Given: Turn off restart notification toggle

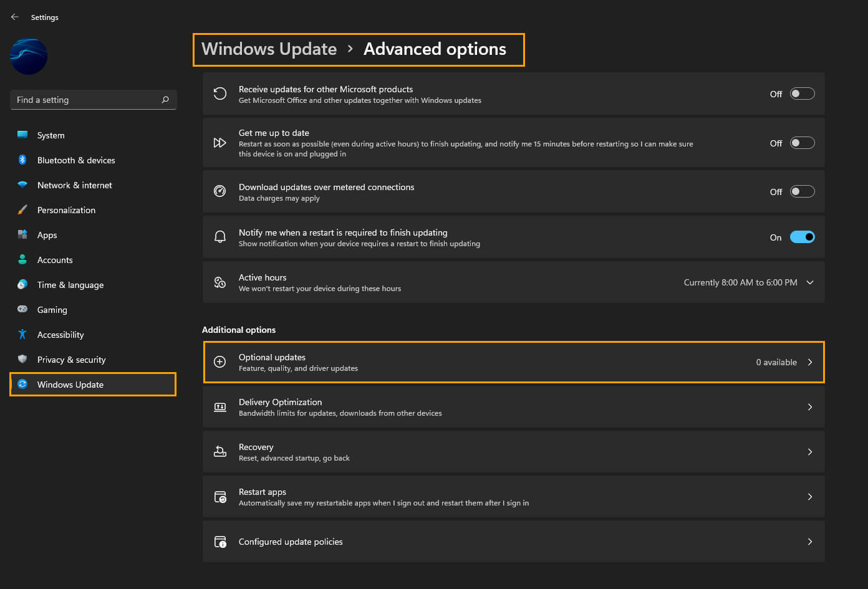Looking at the screenshot, I should pyautogui.click(x=802, y=237).
